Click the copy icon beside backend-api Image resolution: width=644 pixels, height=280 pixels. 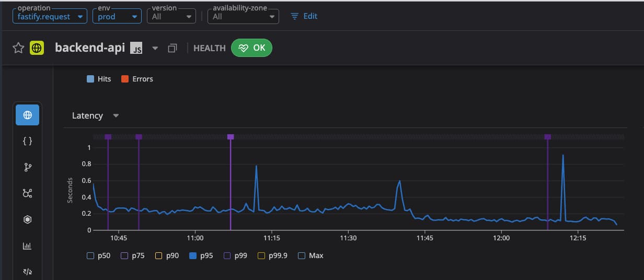pyautogui.click(x=172, y=48)
